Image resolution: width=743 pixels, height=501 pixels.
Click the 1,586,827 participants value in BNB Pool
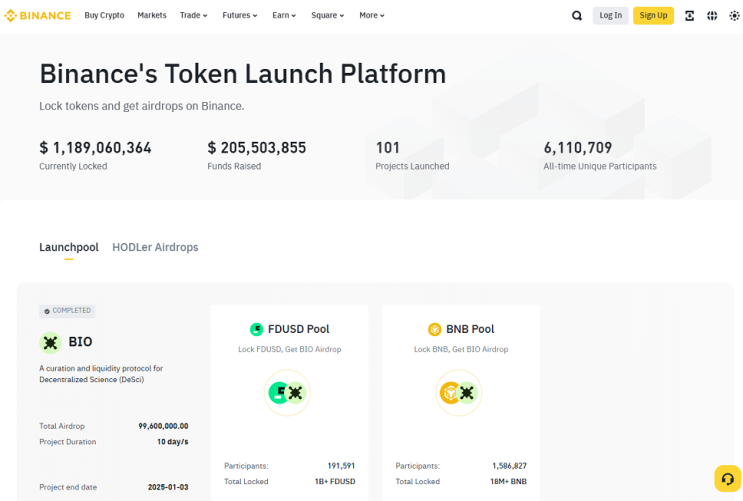coord(509,466)
